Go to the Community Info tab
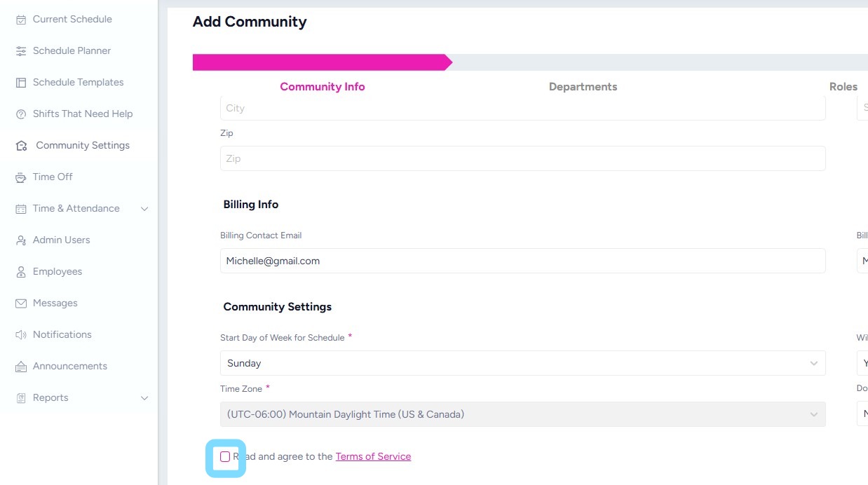This screenshot has height=485, width=868. pos(323,87)
